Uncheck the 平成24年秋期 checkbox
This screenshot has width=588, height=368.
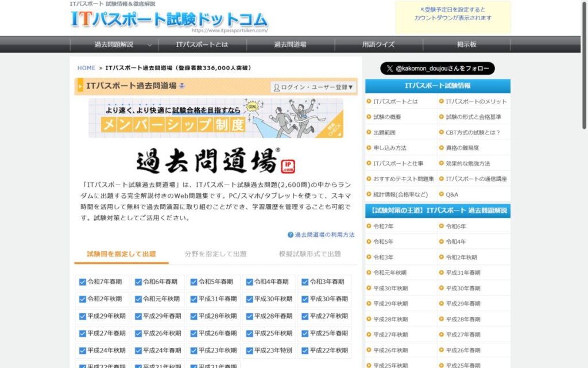[x=83, y=351]
